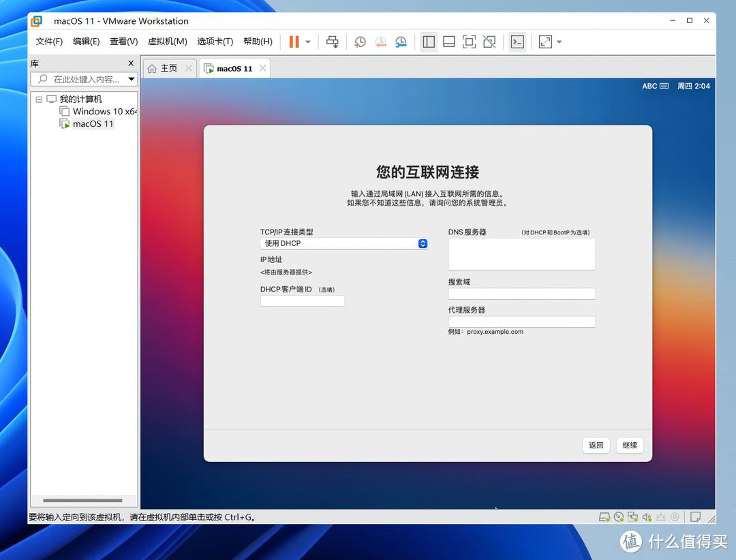Click the USB controller status icon

tap(661, 517)
